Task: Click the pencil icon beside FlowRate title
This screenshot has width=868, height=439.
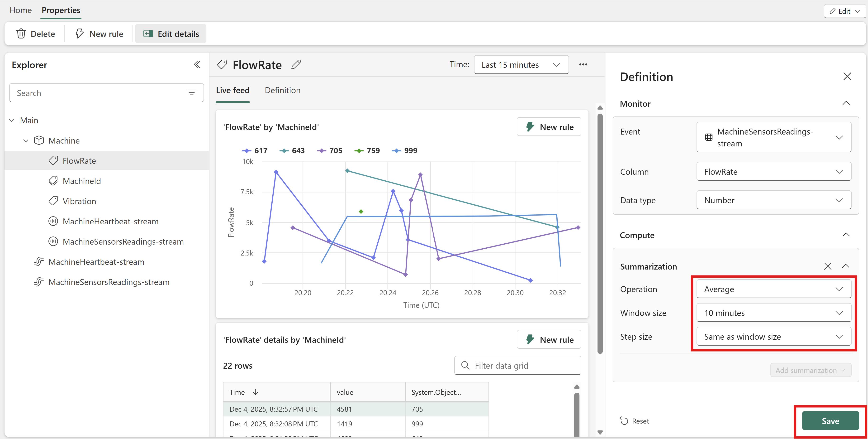Action: tap(296, 65)
